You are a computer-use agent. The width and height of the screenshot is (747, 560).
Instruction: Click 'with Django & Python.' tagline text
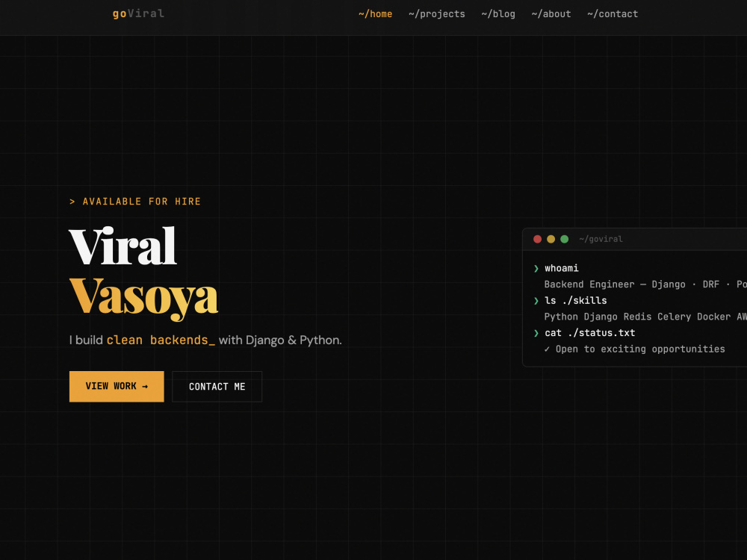pyautogui.click(x=280, y=340)
